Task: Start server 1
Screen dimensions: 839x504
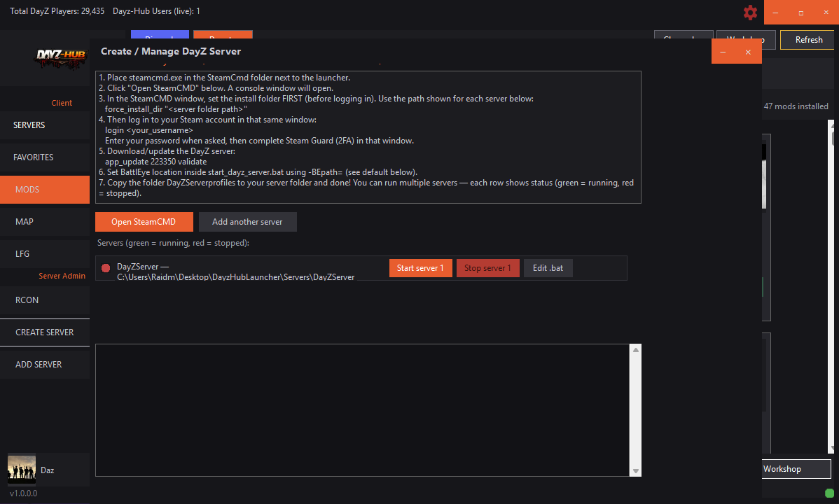Action: click(x=420, y=267)
